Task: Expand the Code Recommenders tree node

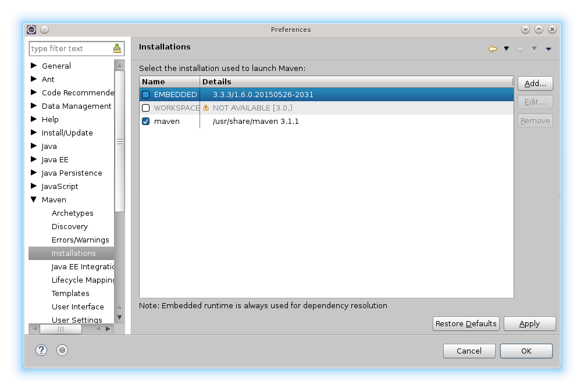Action: (x=34, y=92)
